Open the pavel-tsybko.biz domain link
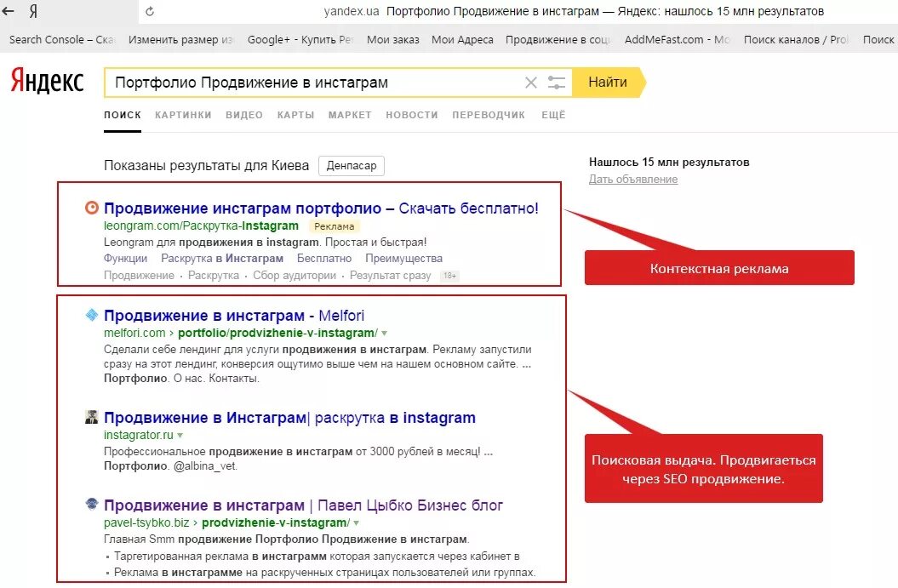 click(x=146, y=523)
